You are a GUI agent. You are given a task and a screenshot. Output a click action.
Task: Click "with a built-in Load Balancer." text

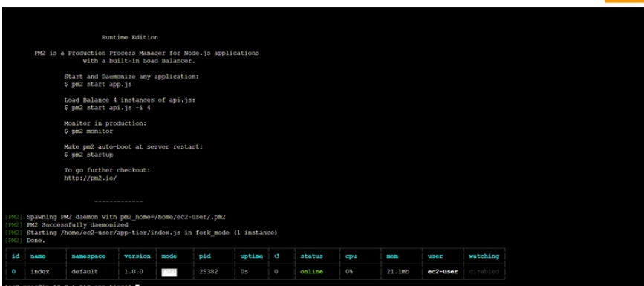tap(139, 61)
